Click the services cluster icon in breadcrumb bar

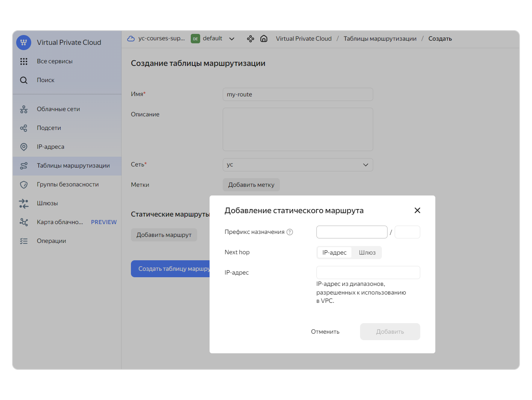(x=251, y=39)
